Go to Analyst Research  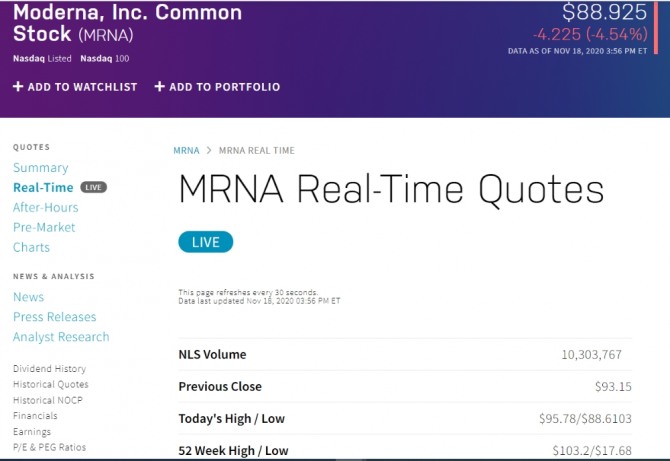click(x=61, y=337)
